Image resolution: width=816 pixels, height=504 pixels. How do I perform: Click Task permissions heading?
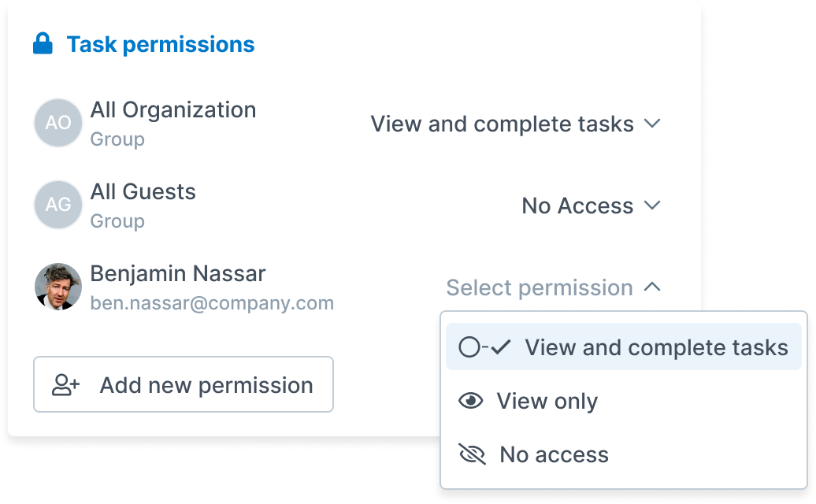[x=161, y=44]
